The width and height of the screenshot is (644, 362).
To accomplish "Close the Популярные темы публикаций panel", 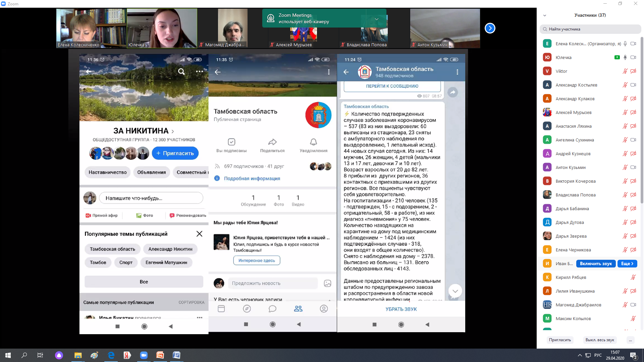I will pos(199,234).
